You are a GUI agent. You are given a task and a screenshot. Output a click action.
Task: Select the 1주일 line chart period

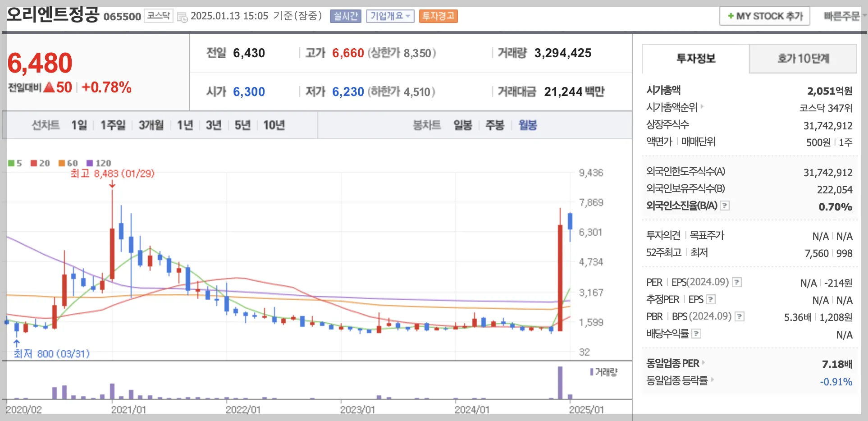click(113, 125)
